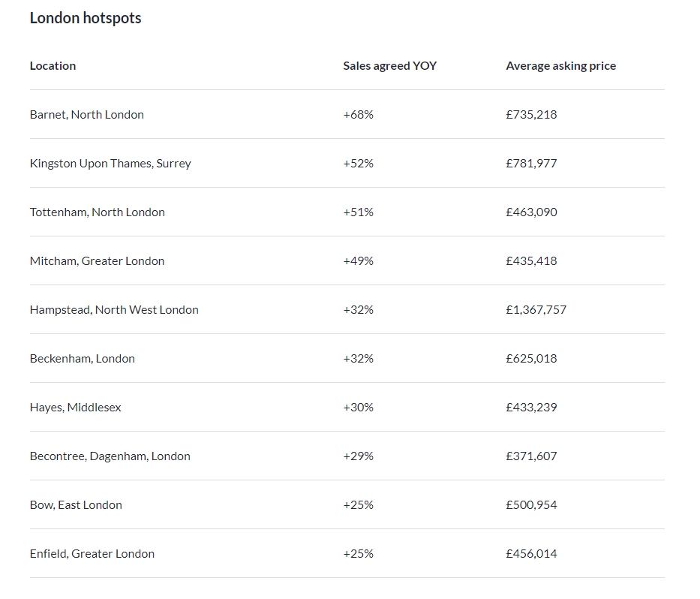This screenshot has width=700, height=599.
Task: Select the Average asking price column header
Action: tap(560, 65)
